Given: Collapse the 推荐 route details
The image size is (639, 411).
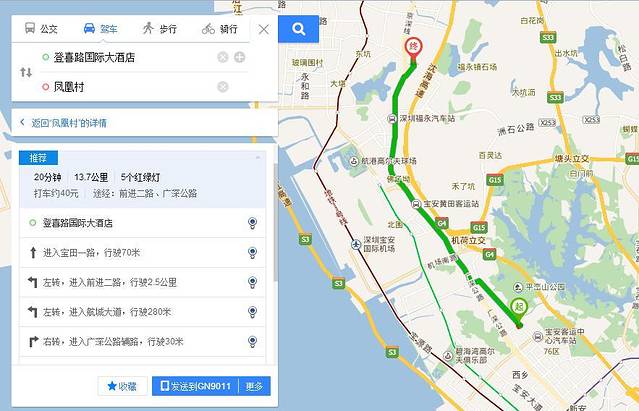Looking at the screenshot, I should coord(258,157).
